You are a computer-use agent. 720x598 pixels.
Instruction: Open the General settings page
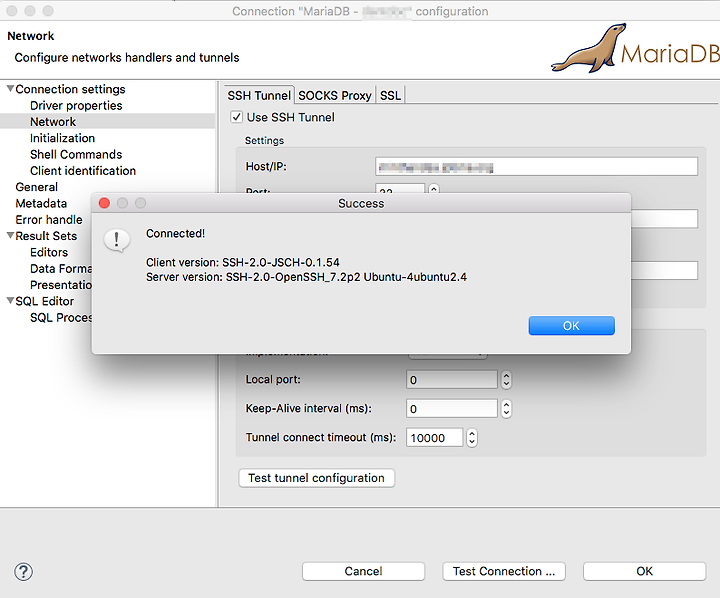37,187
